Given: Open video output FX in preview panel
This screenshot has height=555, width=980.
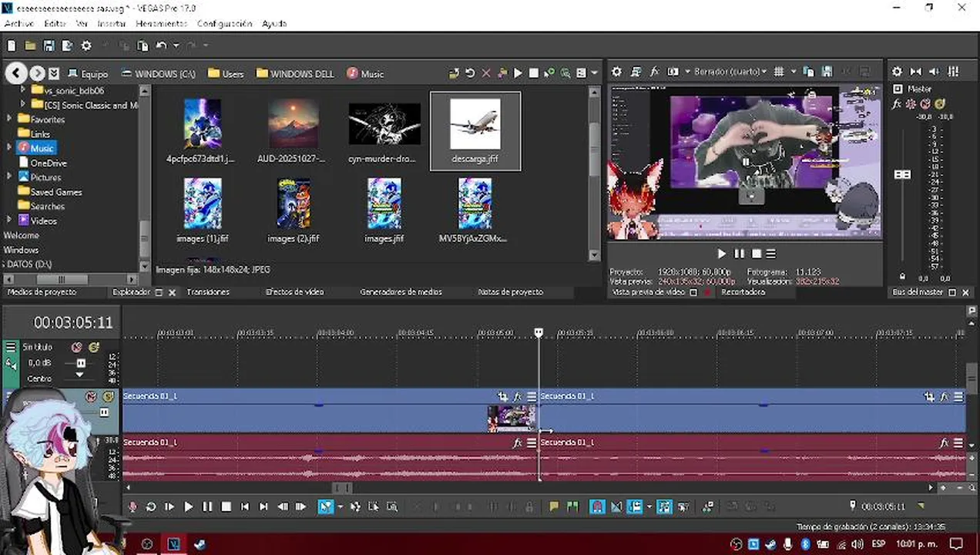Looking at the screenshot, I should point(654,72).
